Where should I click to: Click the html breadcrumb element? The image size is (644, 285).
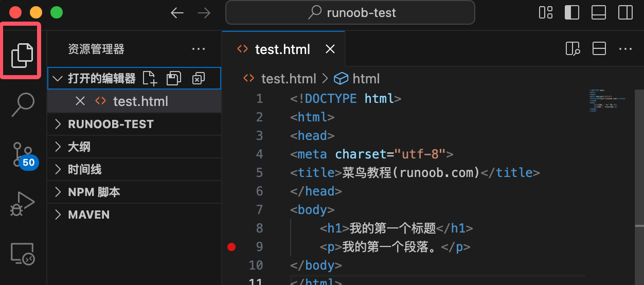(366, 79)
